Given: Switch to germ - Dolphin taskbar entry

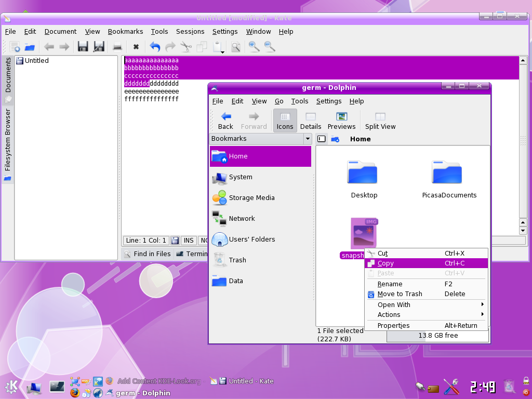Looking at the screenshot, I should coord(138,393).
